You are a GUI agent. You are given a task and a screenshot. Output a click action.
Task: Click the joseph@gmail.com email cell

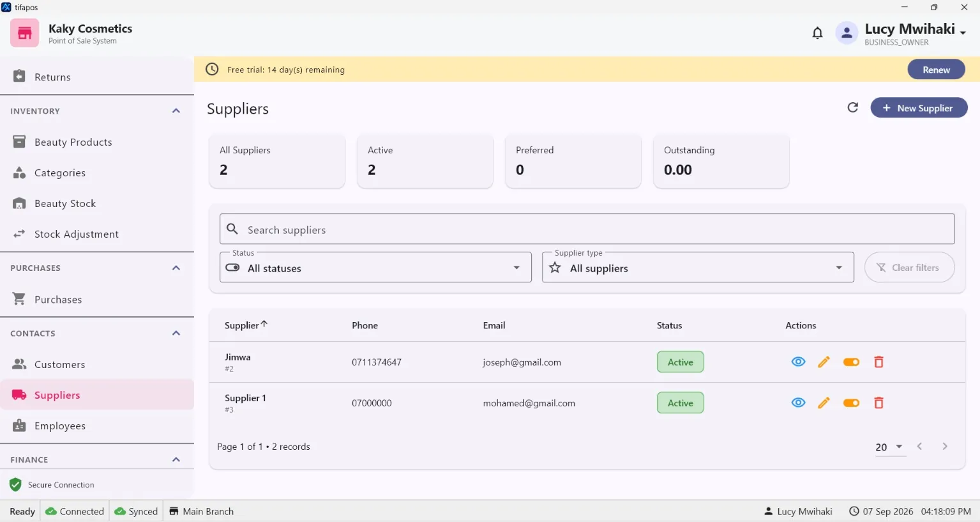click(x=522, y=362)
